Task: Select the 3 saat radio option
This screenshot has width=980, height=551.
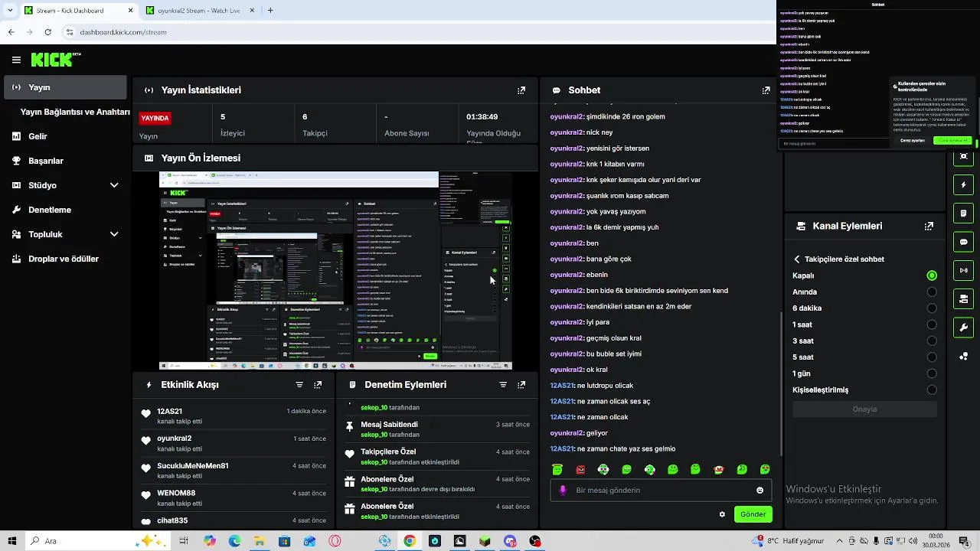Action: pos(932,341)
